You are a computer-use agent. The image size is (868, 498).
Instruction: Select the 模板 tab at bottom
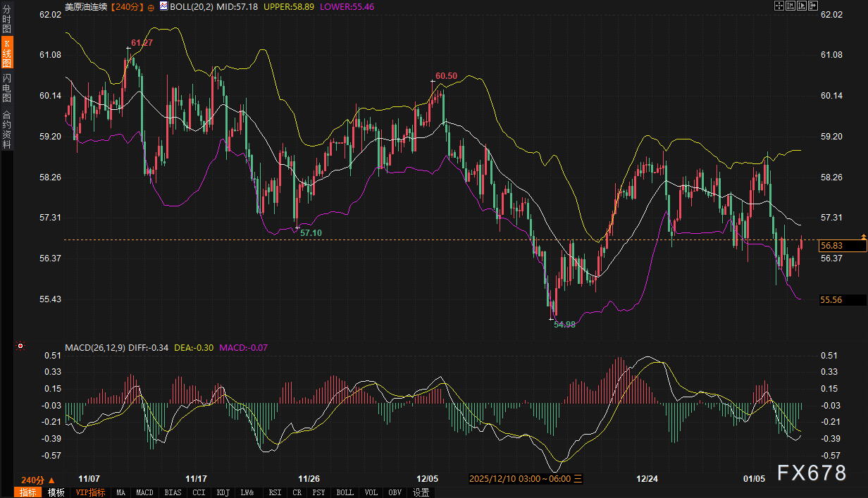[56, 492]
